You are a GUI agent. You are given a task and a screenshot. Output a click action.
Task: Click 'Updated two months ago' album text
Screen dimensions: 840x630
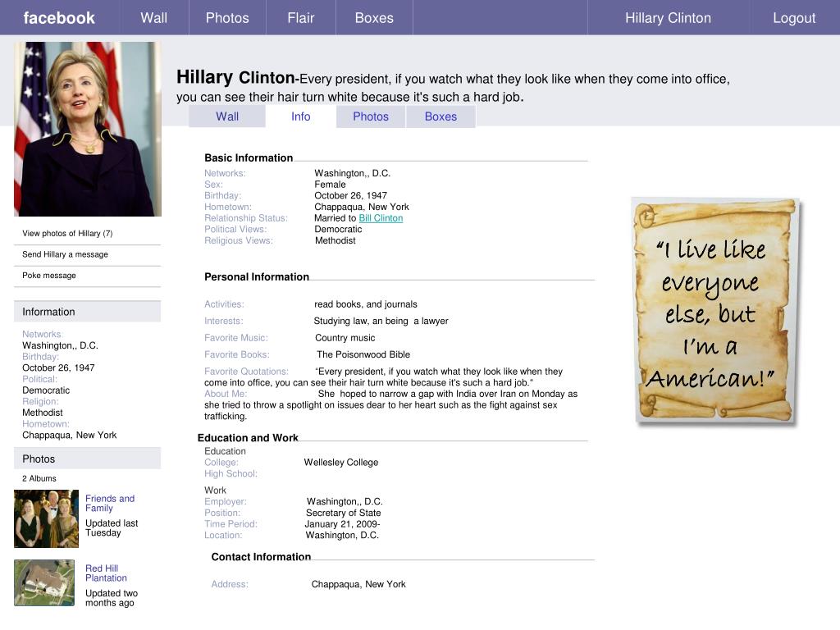point(112,598)
